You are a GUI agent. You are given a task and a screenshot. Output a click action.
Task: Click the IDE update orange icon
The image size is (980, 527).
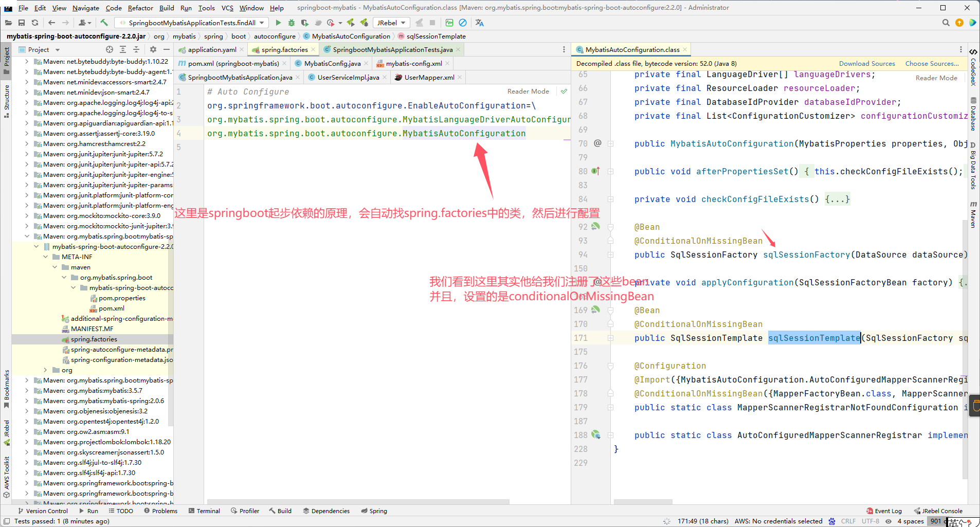click(959, 23)
